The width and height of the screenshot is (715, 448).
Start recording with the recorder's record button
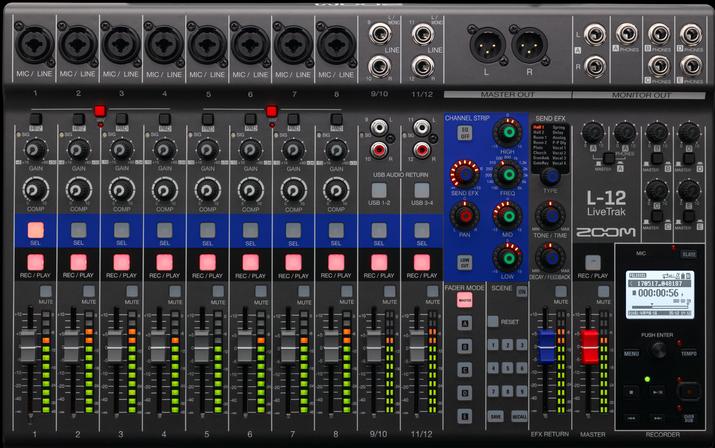(689, 391)
